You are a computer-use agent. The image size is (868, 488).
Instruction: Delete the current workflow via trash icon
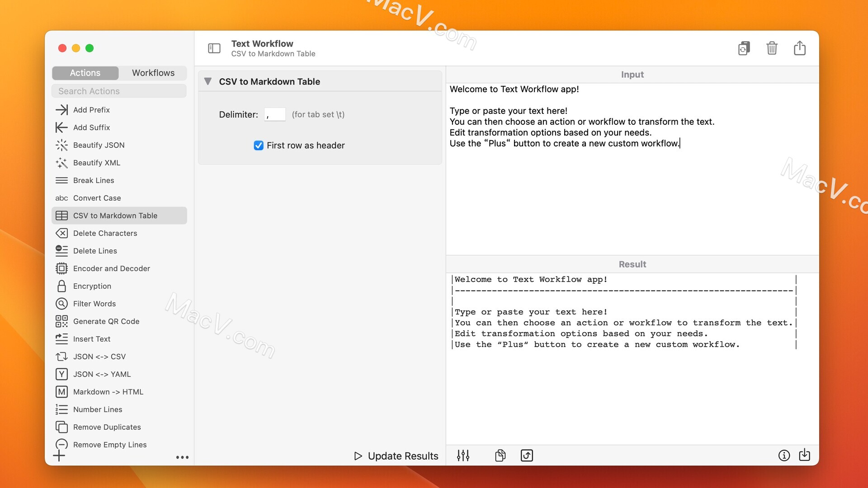coord(772,48)
